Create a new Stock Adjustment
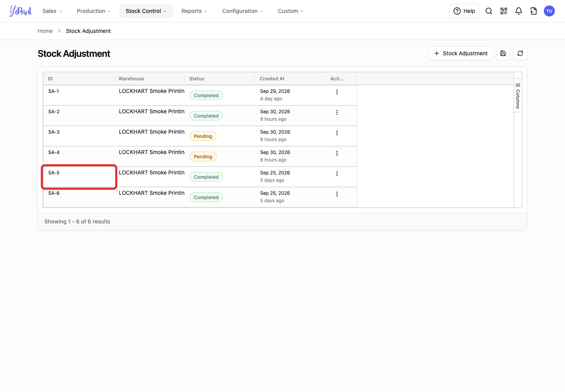Screen dimensions: 565x392 (x=461, y=53)
